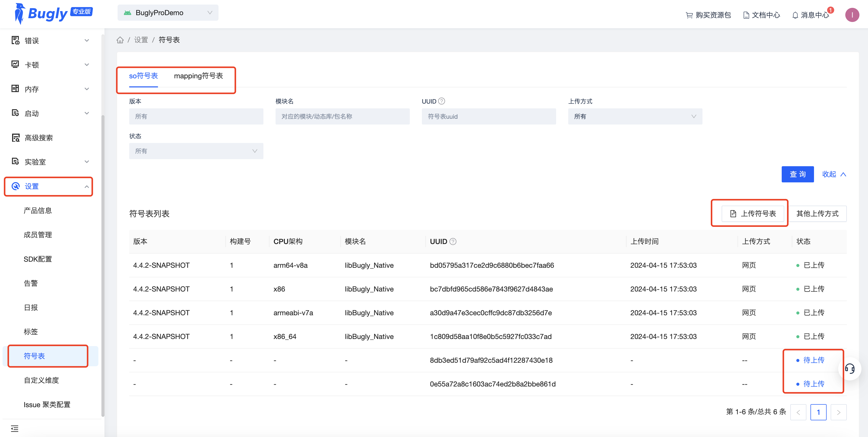Click 待上传 for UUID 0e55a72a…
The image size is (868, 437).
[813, 384]
